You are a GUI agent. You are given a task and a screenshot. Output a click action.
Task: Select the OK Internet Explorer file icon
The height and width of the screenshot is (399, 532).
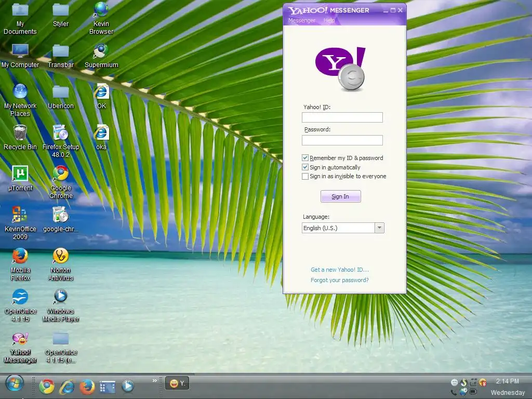pyautogui.click(x=101, y=97)
